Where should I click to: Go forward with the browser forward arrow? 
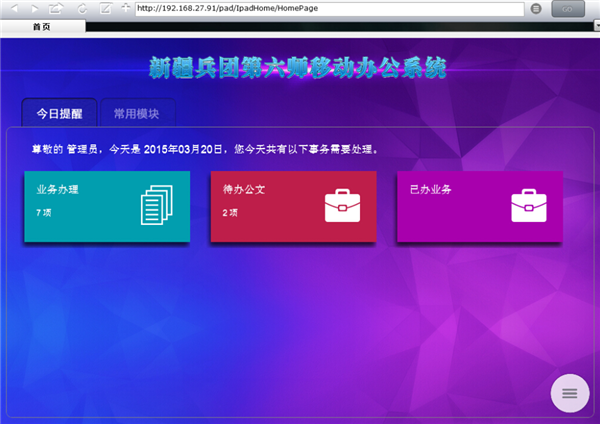pos(34,8)
